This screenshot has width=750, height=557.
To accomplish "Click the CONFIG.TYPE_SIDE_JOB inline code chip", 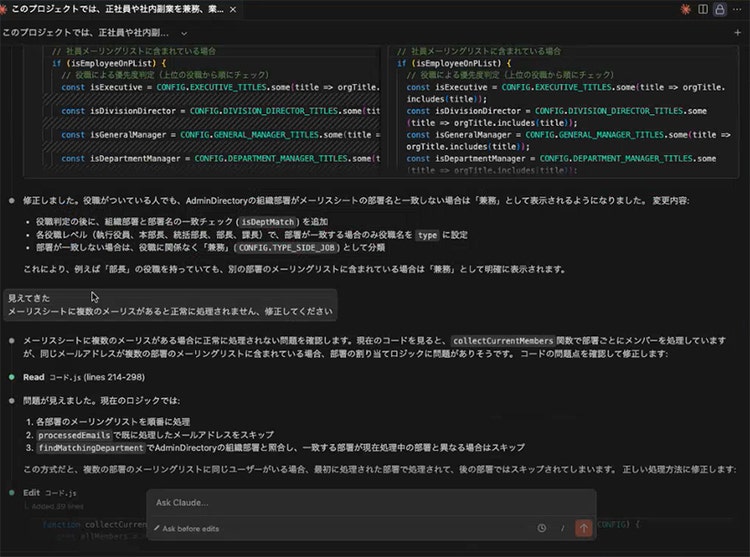I will [x=287, y=248].
